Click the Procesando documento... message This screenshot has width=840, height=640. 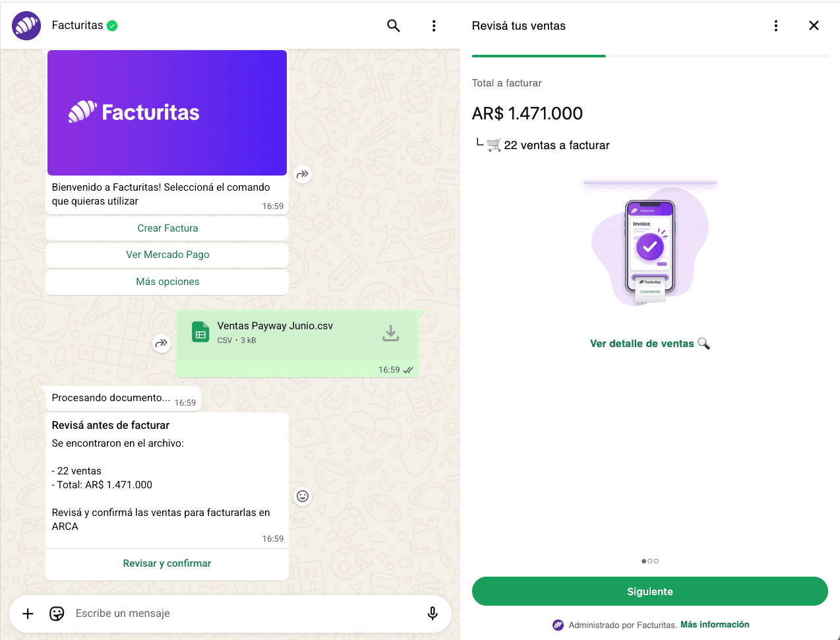pos(111,398)
